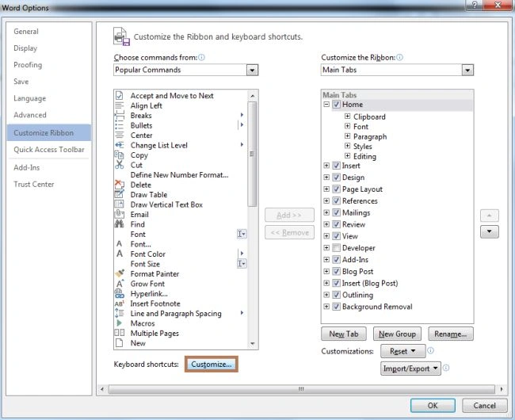The width and height of the screenshot is (515, 420).
Task: Click the New document icon
Action: pos(119,343)
